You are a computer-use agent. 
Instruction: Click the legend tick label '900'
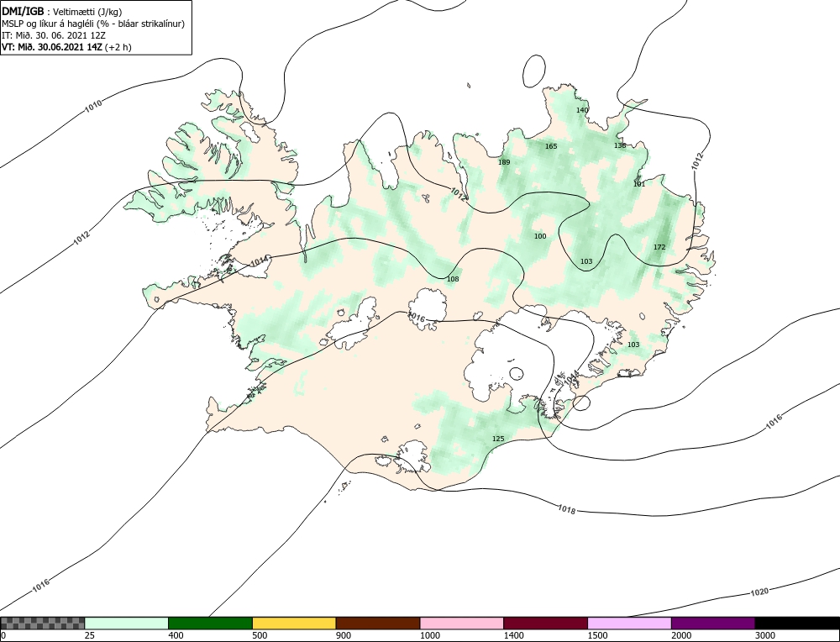(x=344, y=635)
